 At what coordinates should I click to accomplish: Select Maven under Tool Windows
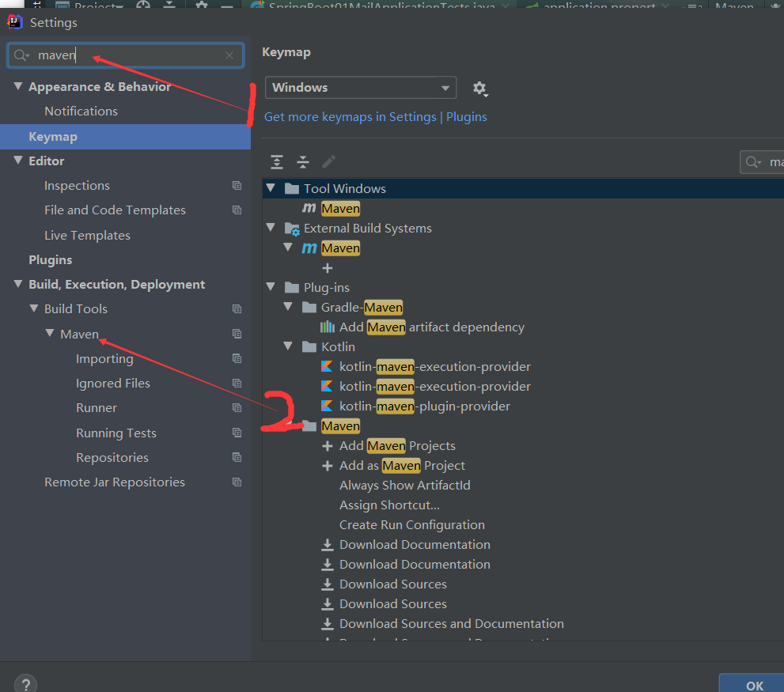[x=340, y=209]
